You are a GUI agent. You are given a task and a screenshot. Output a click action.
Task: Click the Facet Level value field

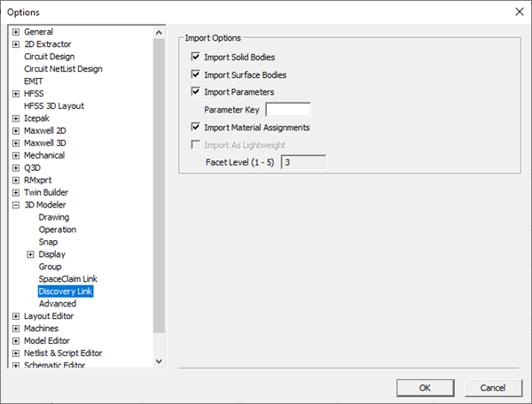click(x=303, y=162)
